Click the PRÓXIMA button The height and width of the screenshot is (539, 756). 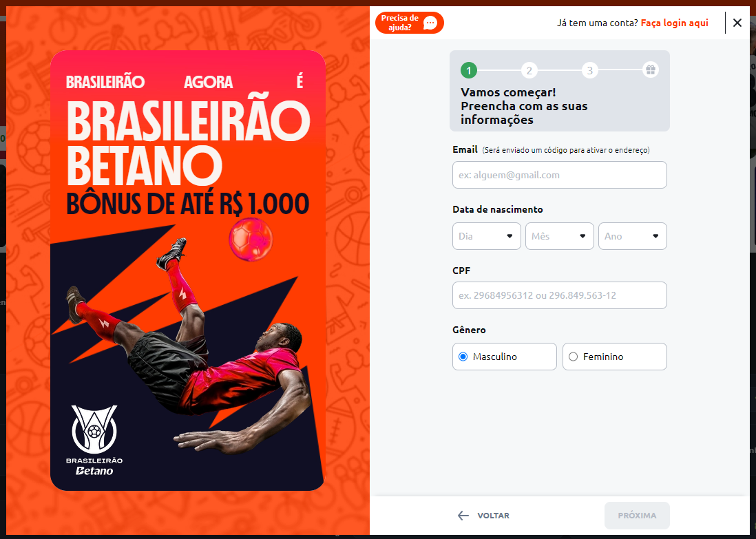click(x=637, y=516)
